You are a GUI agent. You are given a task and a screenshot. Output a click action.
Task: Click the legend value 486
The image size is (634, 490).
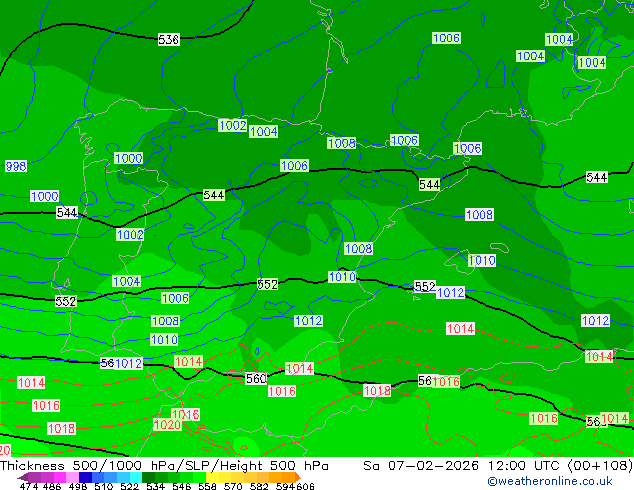pos(51,486)
